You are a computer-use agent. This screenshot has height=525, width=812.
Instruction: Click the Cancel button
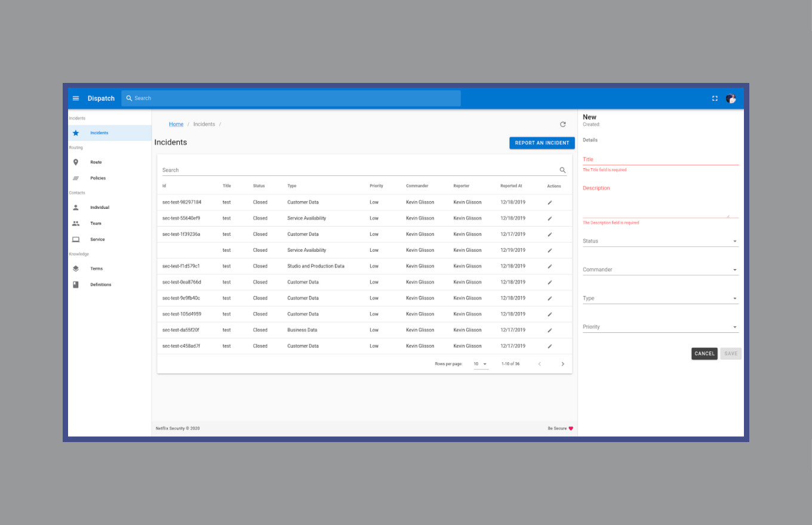(x=705, y=354)
